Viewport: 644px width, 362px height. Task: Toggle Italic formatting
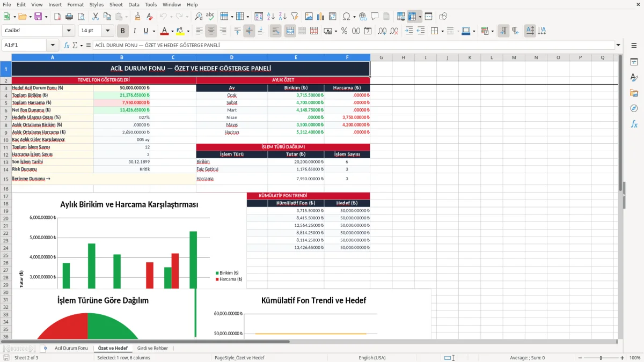[135, 31]
